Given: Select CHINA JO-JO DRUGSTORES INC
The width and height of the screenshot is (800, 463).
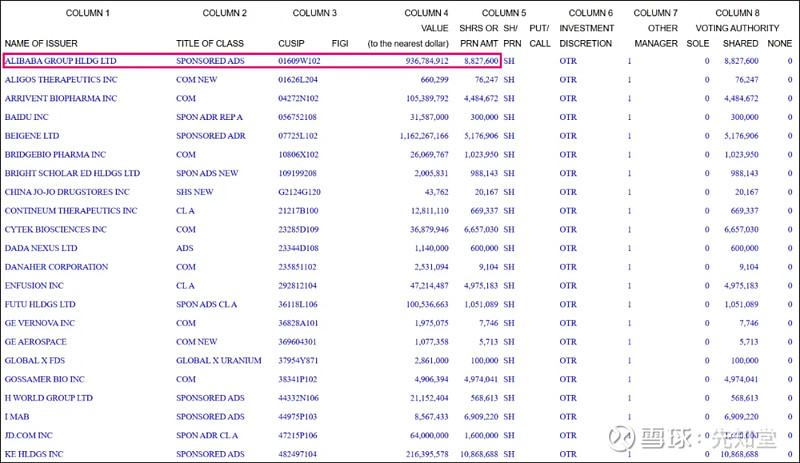Looking at the screenshot, I should point(67,192).
